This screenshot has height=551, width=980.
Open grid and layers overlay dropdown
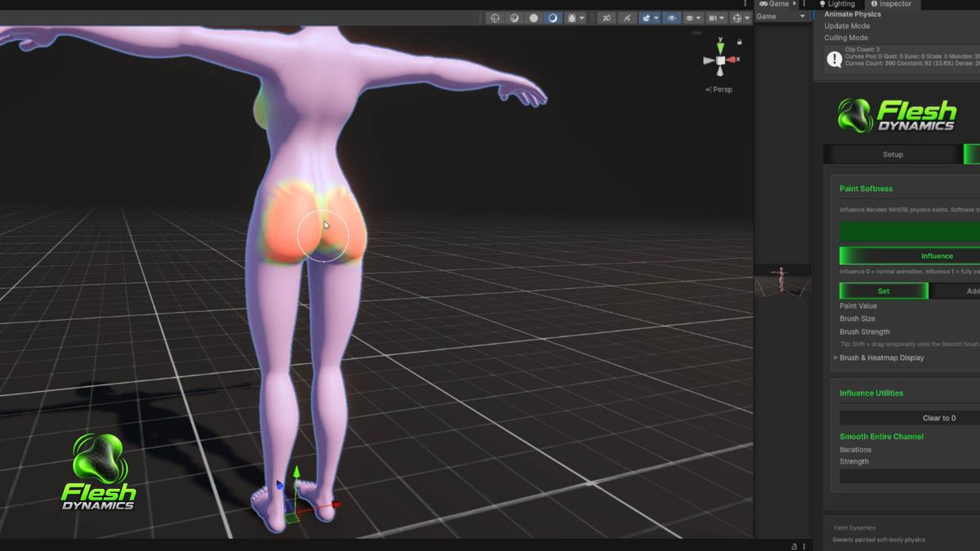[x=693, y=17]
